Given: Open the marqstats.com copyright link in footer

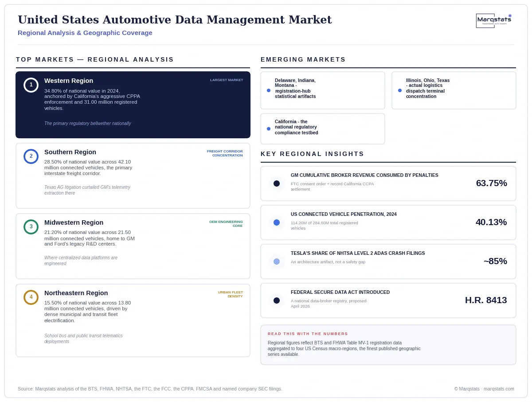Looking at the screenshot, I should pyautogui.click(x=484, y=389).
